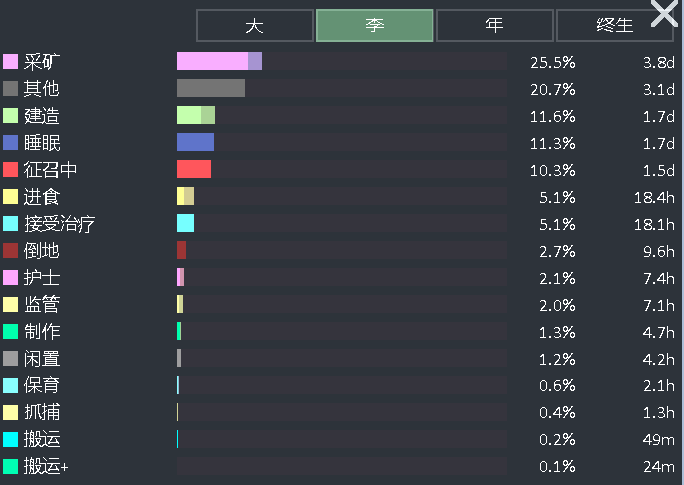Click the light green 建造 color swatch
The width and height of the screenshot is (684, 485).
[10, 116]
